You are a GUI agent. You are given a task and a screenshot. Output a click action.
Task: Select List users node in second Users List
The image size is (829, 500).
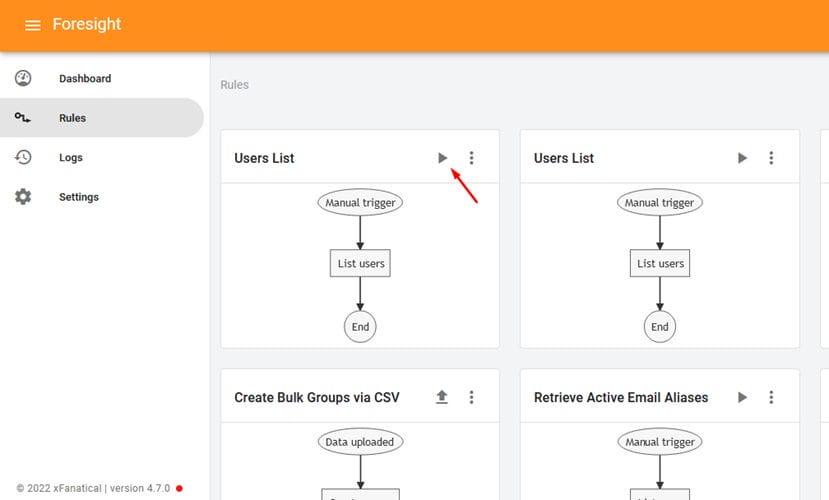[x=660, y=263]
